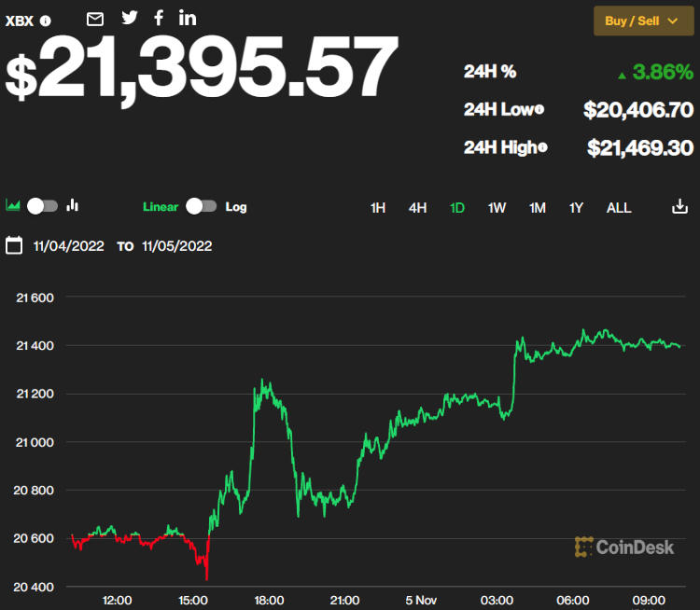Viewport: 700px width, 610px height.
Task: Toggle Linear to Log scale switch
Action: [x=202, y=206]
